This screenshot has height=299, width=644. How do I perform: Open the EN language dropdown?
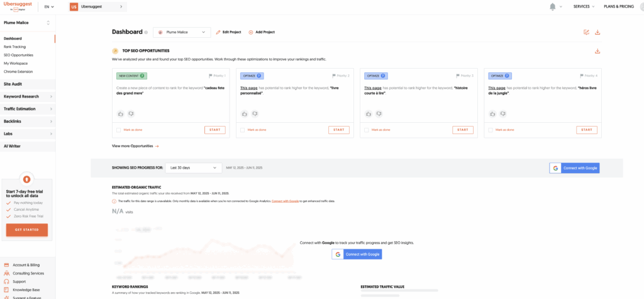[49, 6]
